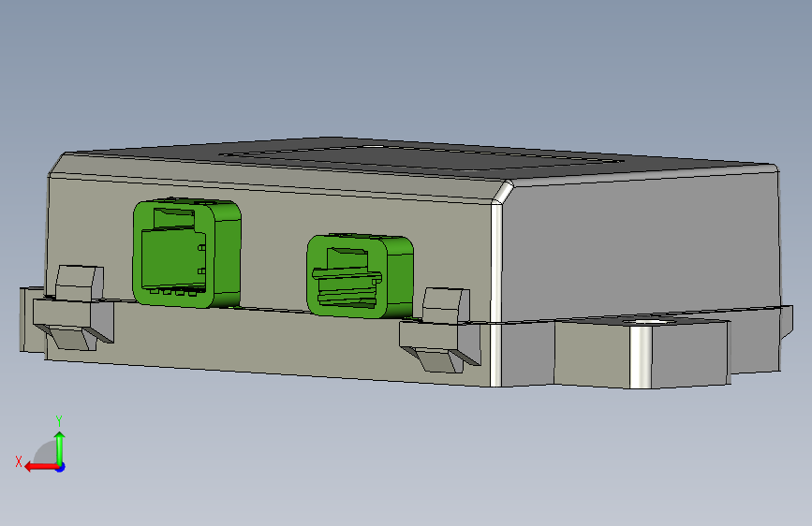Click the X label on the axis triad
The height and width of the screenshot is (526, 812).
[x=19, y=461]
